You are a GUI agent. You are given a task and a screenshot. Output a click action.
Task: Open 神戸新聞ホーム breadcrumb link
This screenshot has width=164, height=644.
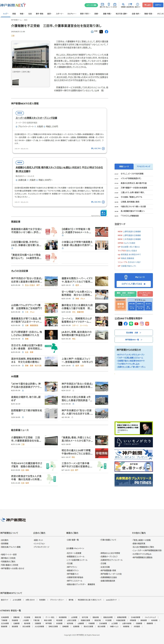(x=16, y=20)
